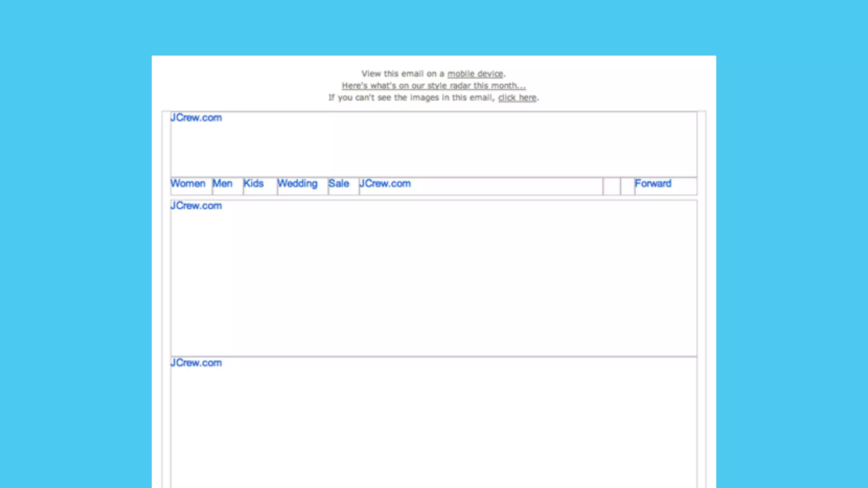Select the Men navigation item
This screenshot has width=868, height=488.
click(223, 183)
